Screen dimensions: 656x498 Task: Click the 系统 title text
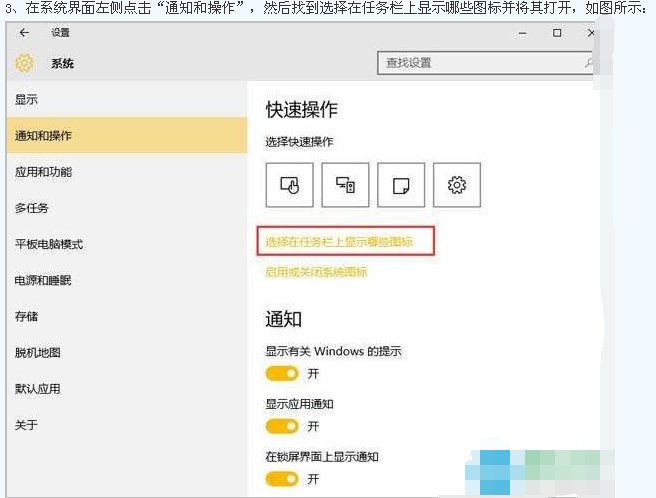[62, 64]
